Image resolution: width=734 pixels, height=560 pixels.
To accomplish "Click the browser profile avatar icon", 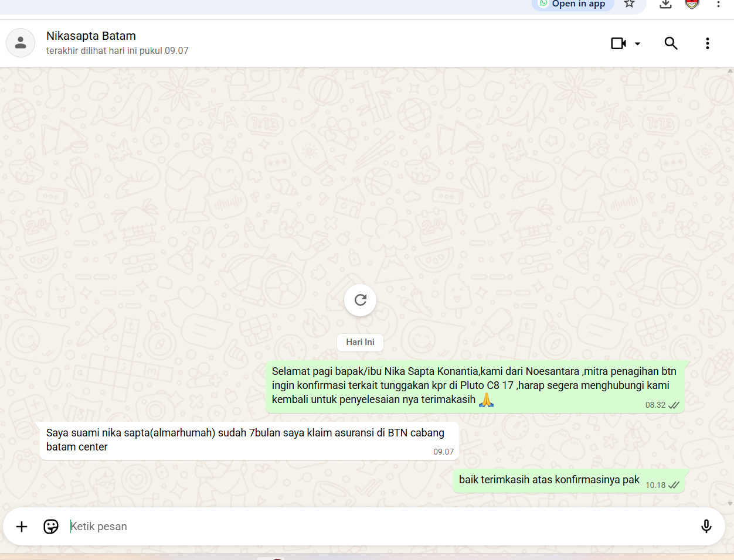I will pos(692,4).
